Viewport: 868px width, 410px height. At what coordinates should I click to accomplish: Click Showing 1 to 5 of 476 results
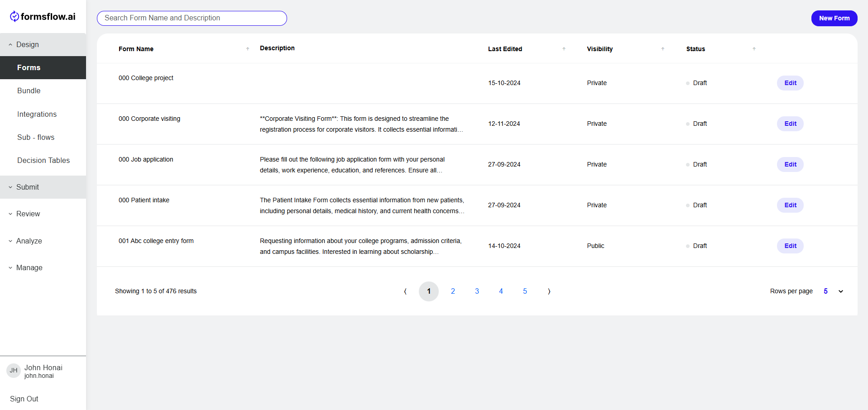click(156, 291)
